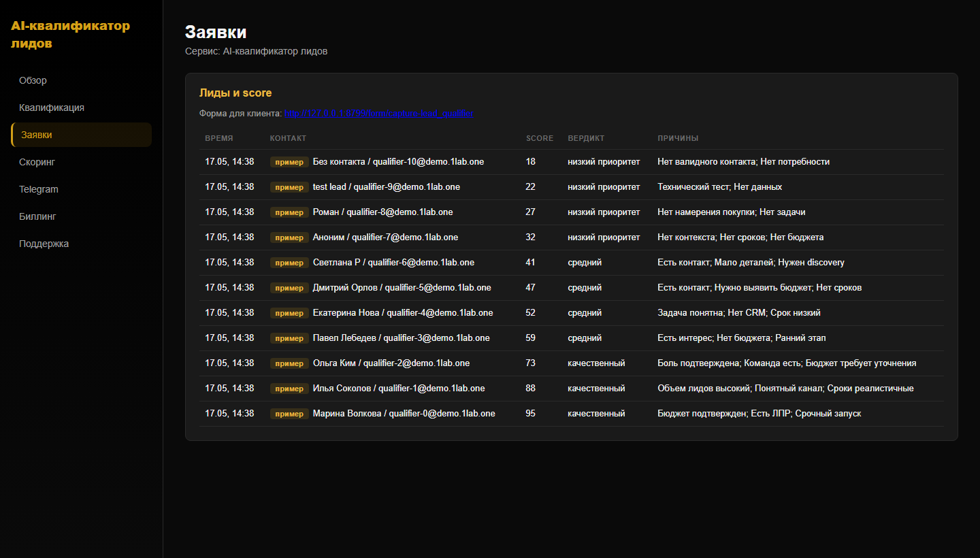The width and height of the screenshot is (980, 558).
Task: Click reasons Нет валидного контакта; Нет потребности
Action: (x=743, y=162)
